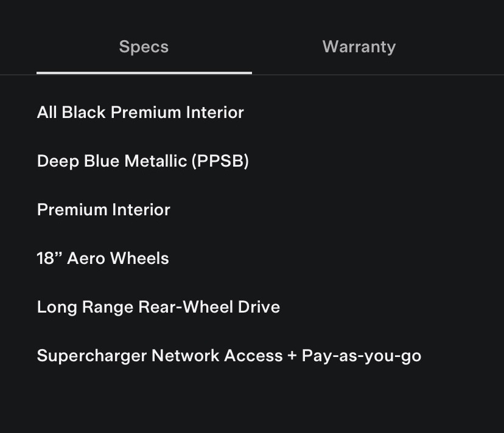
Task: Click the Pay-as-you-go text
Action: [361, 356]
